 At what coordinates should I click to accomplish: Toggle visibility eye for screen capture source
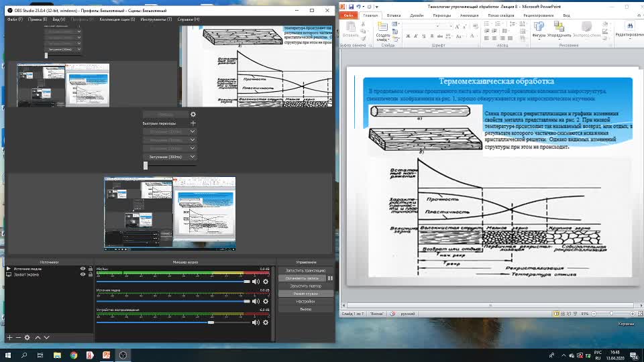pyautogui.click(x=83, y=275)
